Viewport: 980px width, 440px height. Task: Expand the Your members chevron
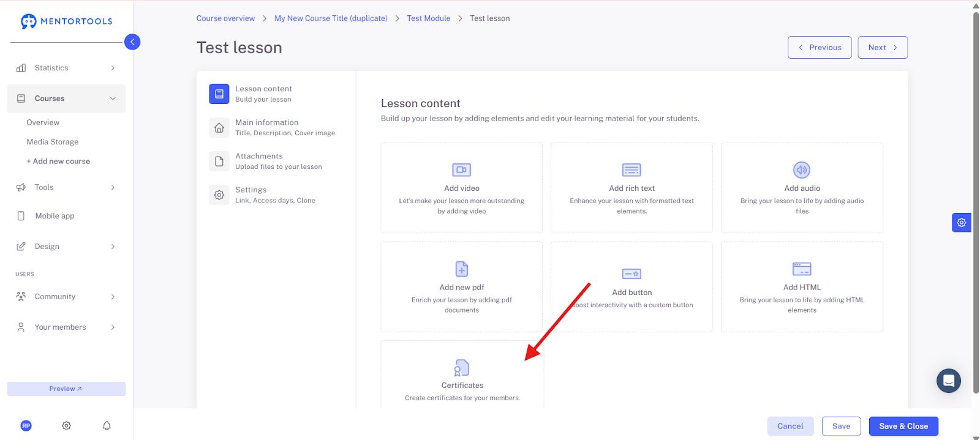[113, 327]
